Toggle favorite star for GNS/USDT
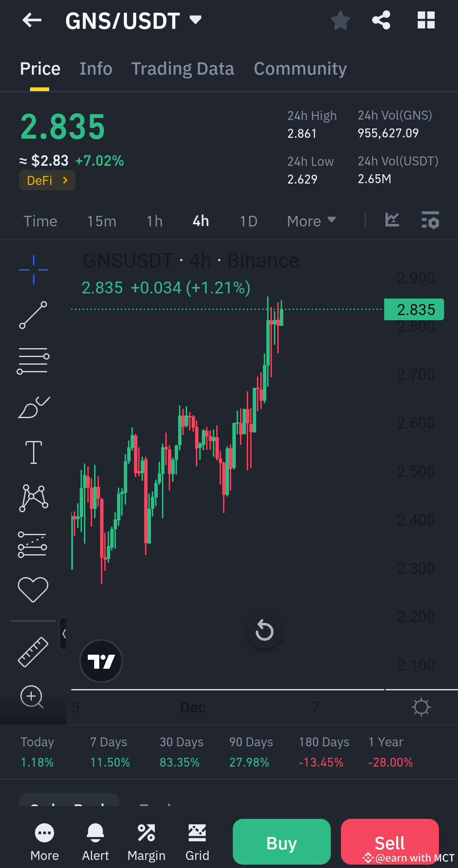 (340, 20)
